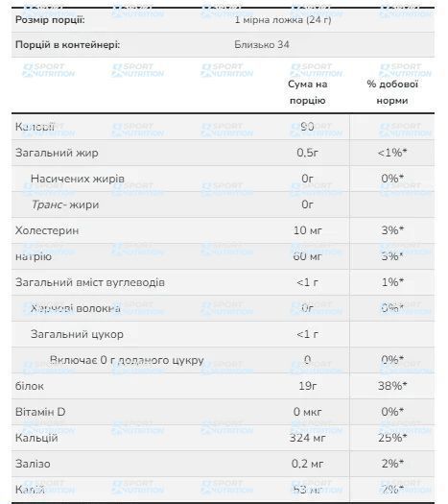This screenshot has height=504, width=448.
Task: Select the 'Вітамін D' row label
Action: (x=40, y=412)
